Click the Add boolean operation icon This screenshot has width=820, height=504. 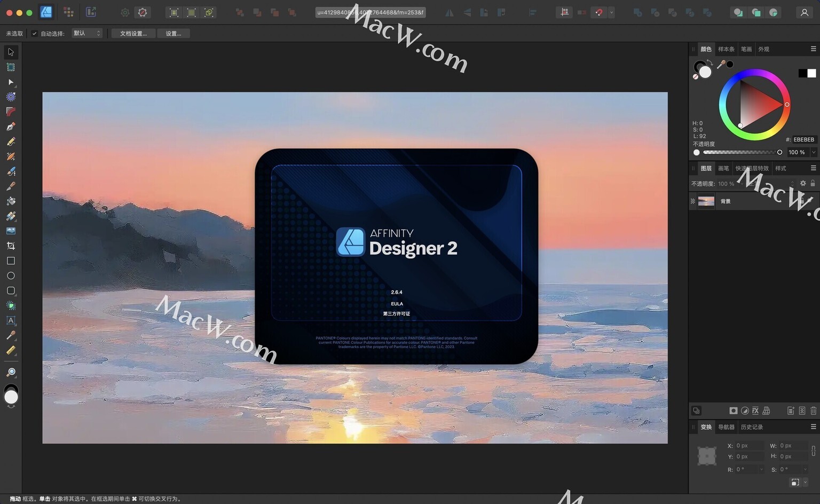(637, 12)
